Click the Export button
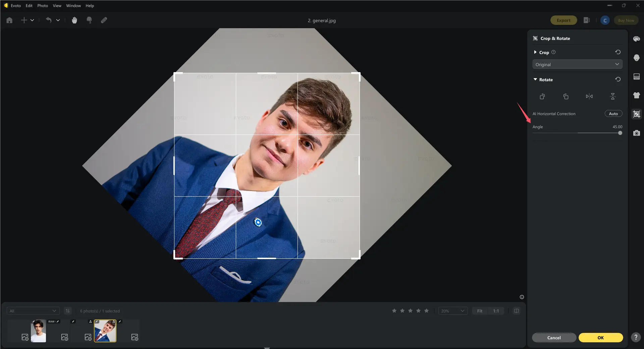Viewport: 644px width, 349px height. point(563,20)
